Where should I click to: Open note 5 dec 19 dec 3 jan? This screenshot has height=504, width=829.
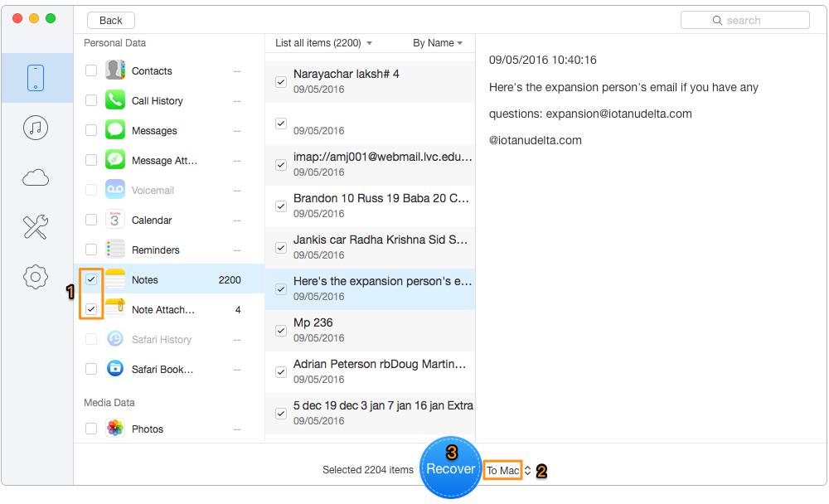pyautogui.click(x=370, y=413)
